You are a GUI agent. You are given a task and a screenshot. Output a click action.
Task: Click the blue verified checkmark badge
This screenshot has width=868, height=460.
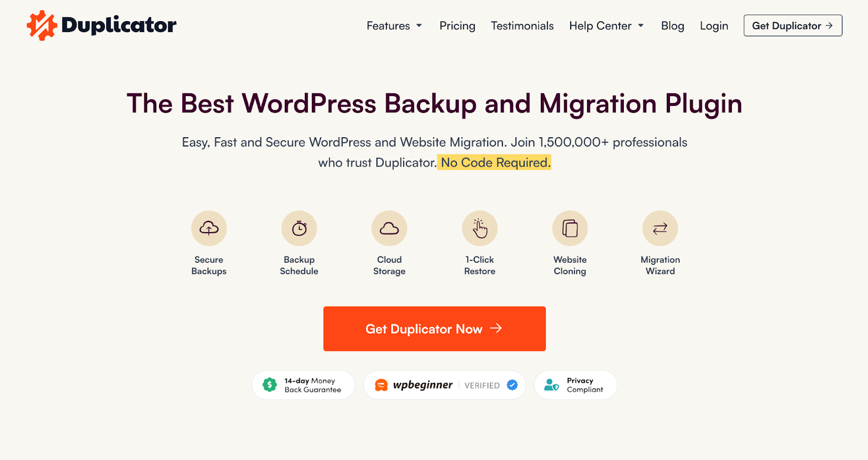512,385
